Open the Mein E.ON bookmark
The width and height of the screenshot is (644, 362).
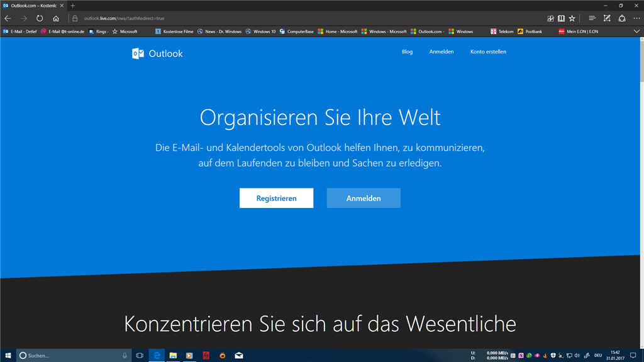[x=579, y=31]
